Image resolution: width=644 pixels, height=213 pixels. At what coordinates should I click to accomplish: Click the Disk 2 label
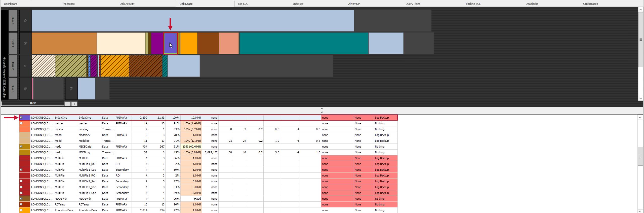[x=13, y=66]
